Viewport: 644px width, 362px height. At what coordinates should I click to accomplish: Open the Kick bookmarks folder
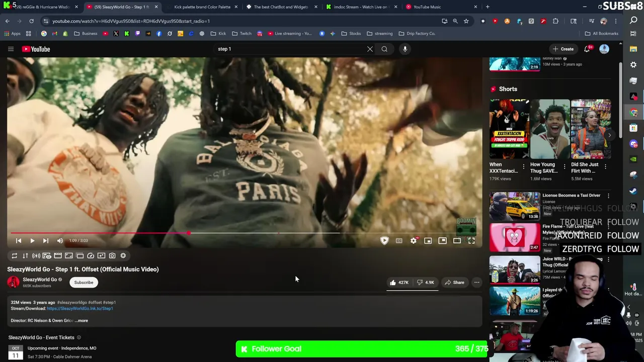[218, 34]
